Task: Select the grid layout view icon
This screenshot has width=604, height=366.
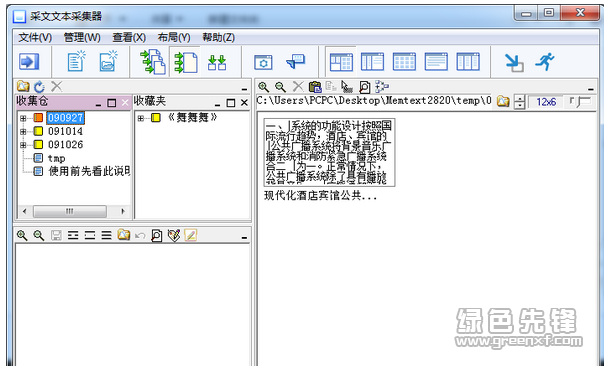Action: (404, 62)
